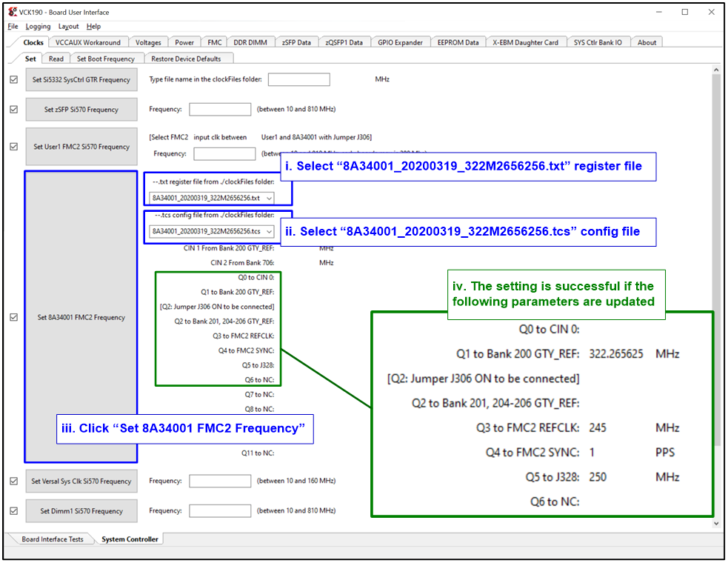Focus the zSFP Si570 Frequency input field

click(220, 109)
